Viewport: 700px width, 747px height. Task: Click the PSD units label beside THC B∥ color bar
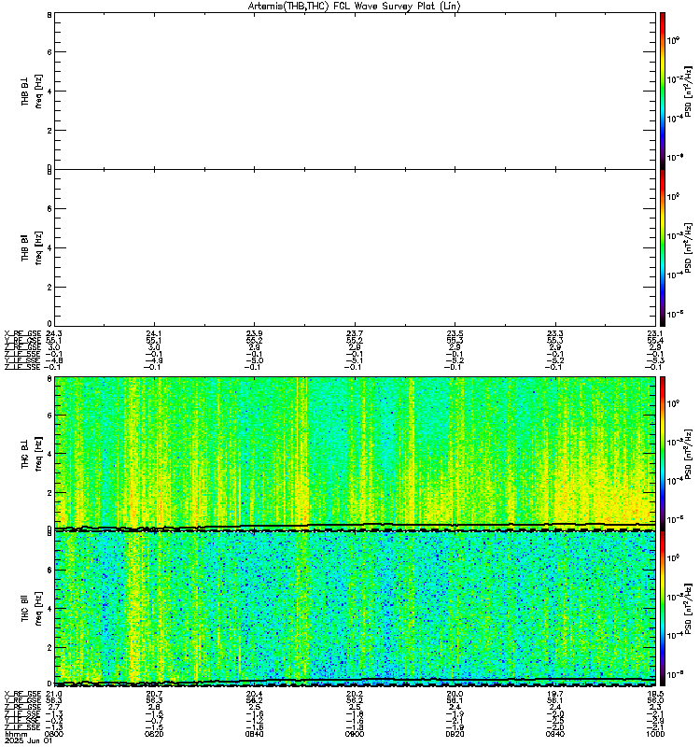click(x=688, y=609)
